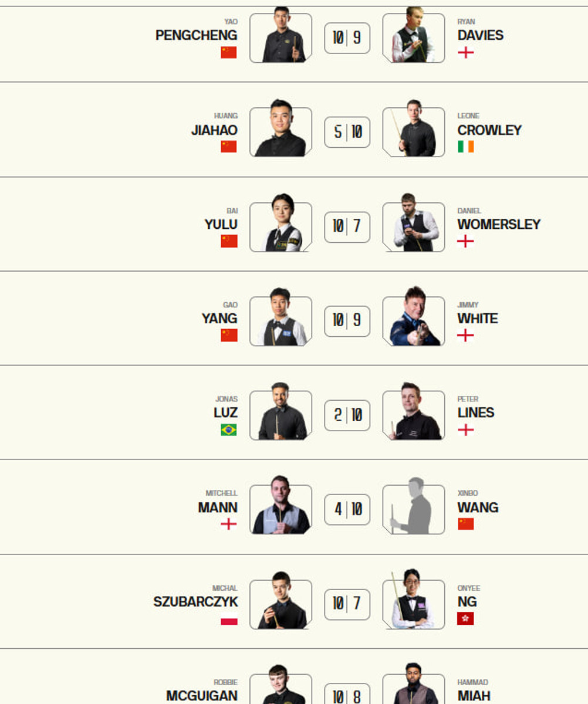Open the Pengcheng vs Davies 10-9 score
The width and height of the screenshot is (588, 704).
click(347, 38)
